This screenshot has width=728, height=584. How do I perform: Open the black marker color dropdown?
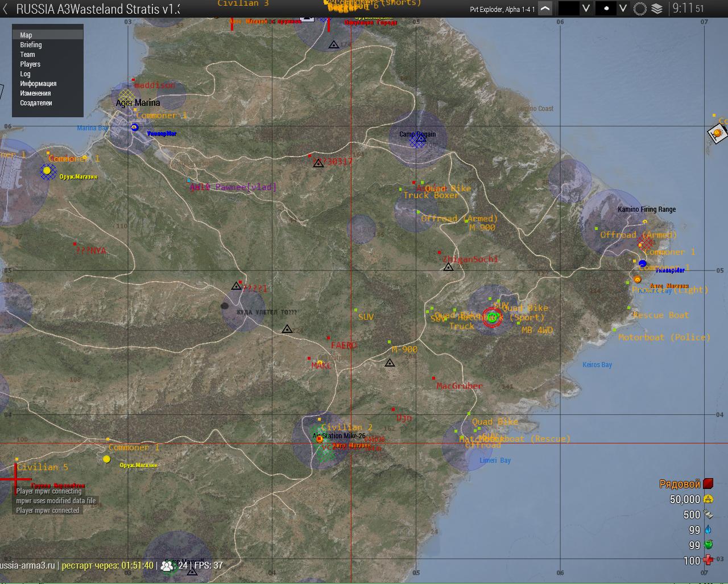coord(586,9)
